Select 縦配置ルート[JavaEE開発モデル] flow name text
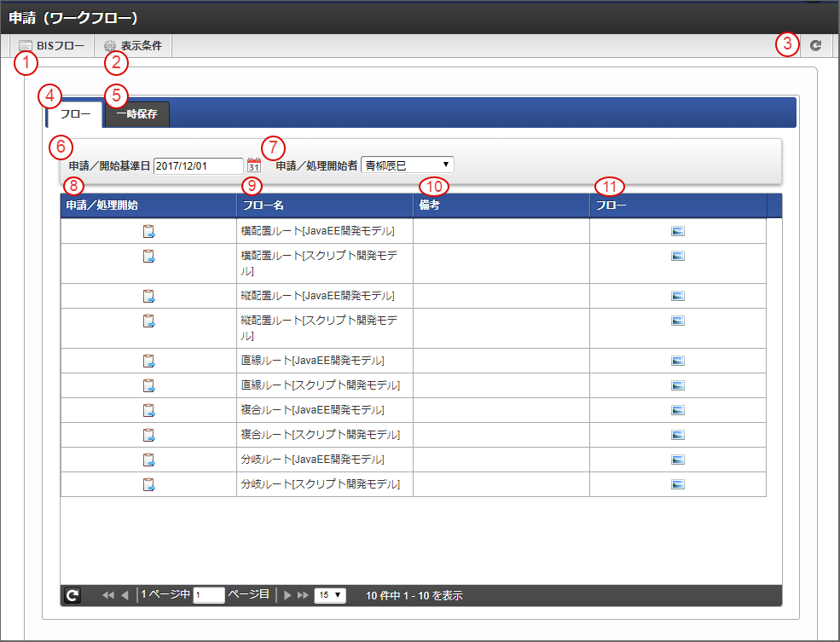840x642 pixels. point(318,296)
